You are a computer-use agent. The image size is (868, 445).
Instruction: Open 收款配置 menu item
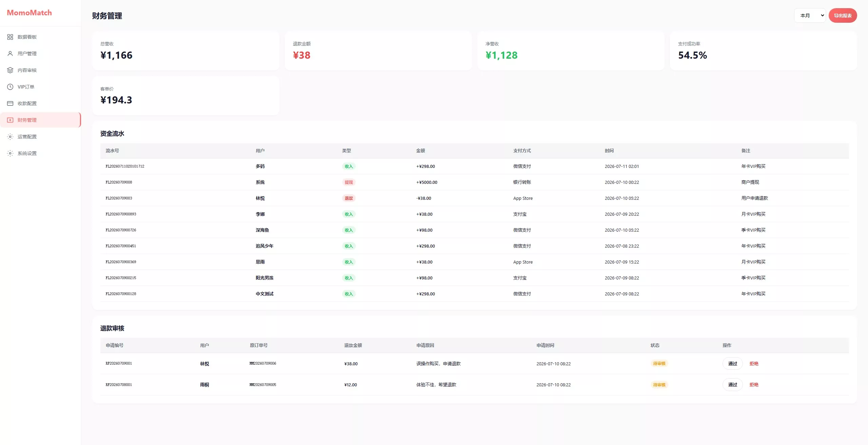40,103
